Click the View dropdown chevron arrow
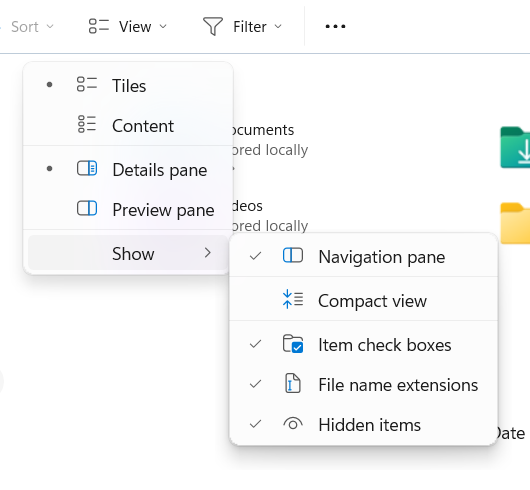 (163, 26)
